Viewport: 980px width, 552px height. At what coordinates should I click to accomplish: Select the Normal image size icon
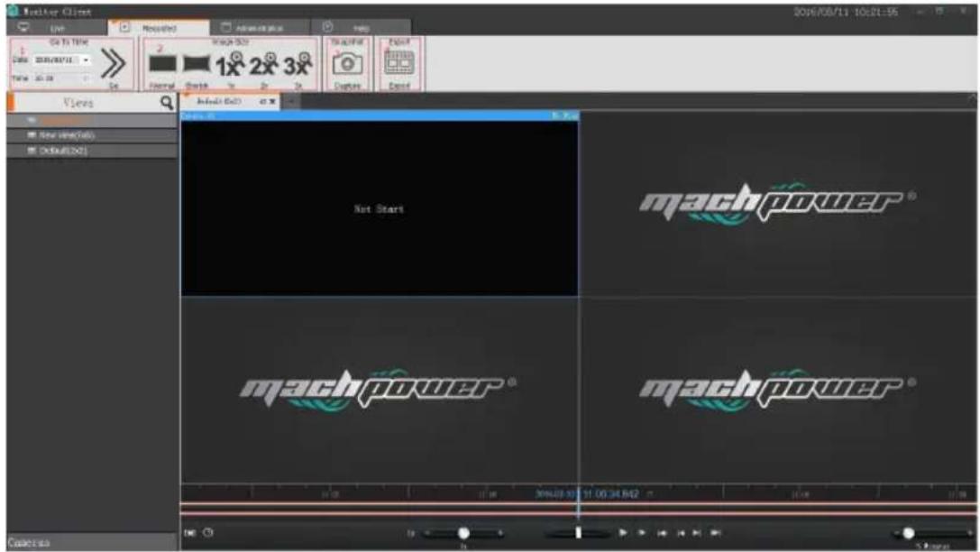(x=162, y=64)
